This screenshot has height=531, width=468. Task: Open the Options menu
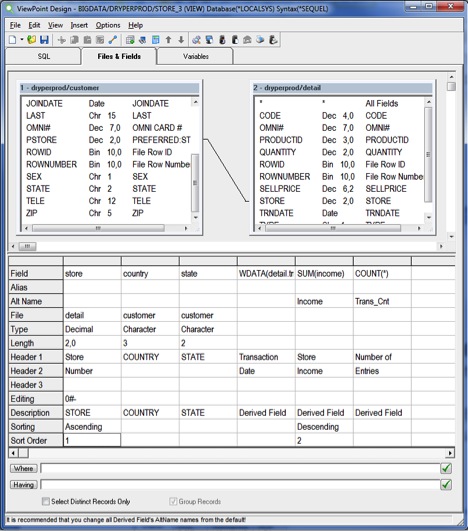pos(108,25)
